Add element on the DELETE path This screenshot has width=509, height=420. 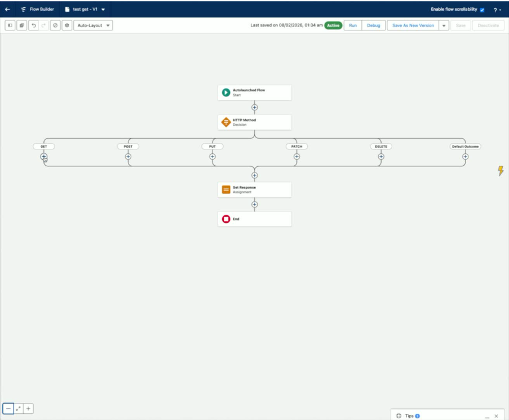pos(381,157)
